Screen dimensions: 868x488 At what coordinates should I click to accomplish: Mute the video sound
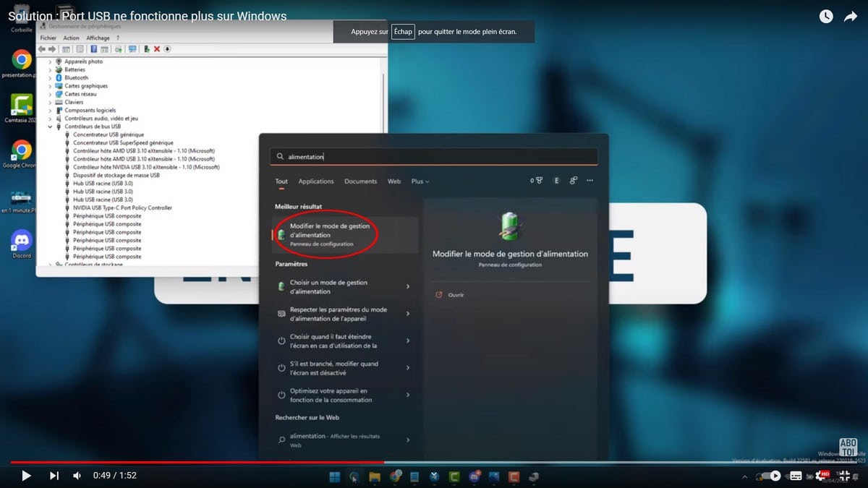pyautogui.click(x=77, y=476)
